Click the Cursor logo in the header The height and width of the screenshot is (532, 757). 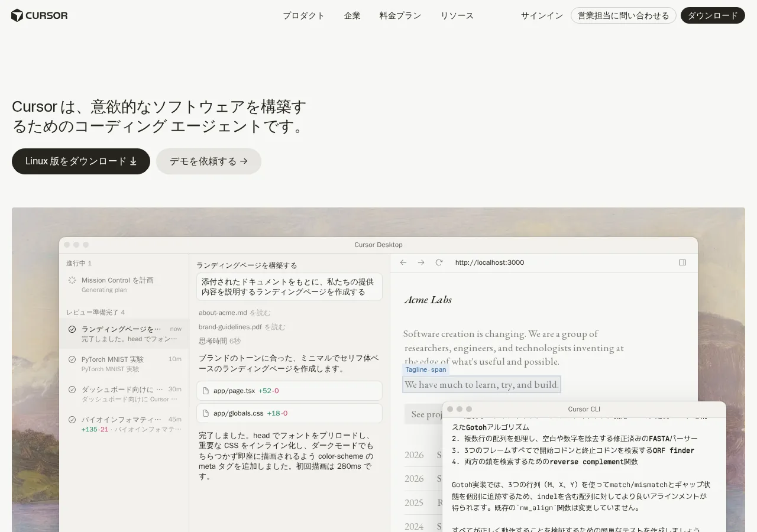tap(40, 15)
